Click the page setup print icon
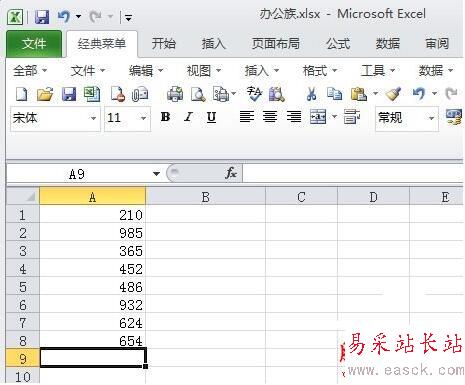The height and width of the screenshot is (385, 465). coord(221,94)
